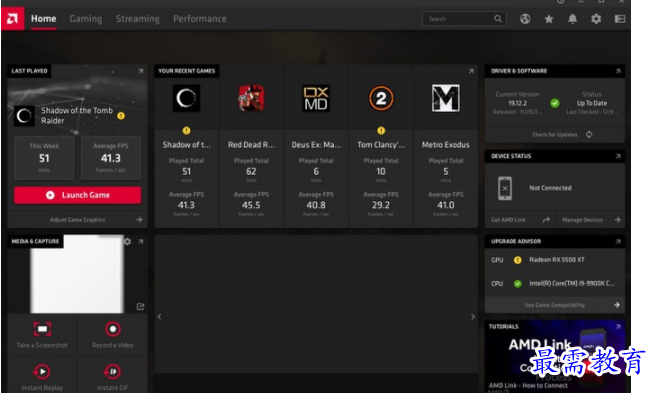Select Deus Ex Mankind Divided game icon
The image size is (654, 393).
click(x=316, y=98)
